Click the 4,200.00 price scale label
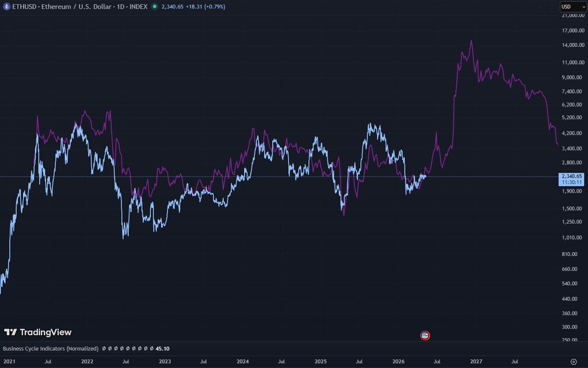This screenshot has width=588, height=368. [572, 133]
